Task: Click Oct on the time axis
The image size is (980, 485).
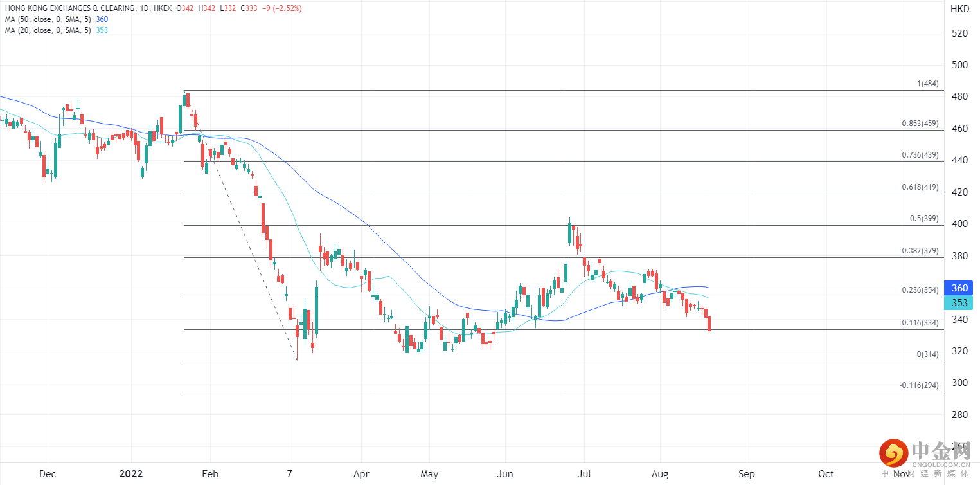Action: (826, 474)
